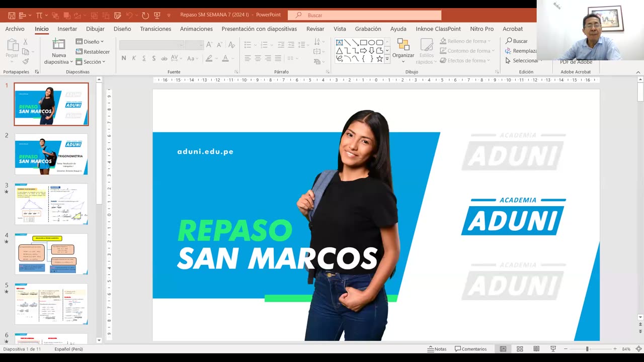Image resolution: width=644 pixels, height=362 pixels.
Task: Expand the Pegar paste options arrow
Action: 12,62
